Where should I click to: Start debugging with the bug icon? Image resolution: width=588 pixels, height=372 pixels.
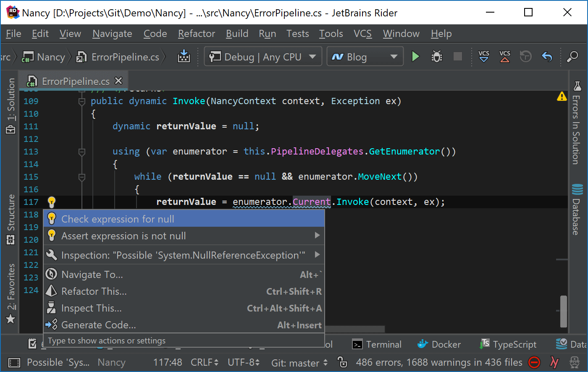[437, 56]
